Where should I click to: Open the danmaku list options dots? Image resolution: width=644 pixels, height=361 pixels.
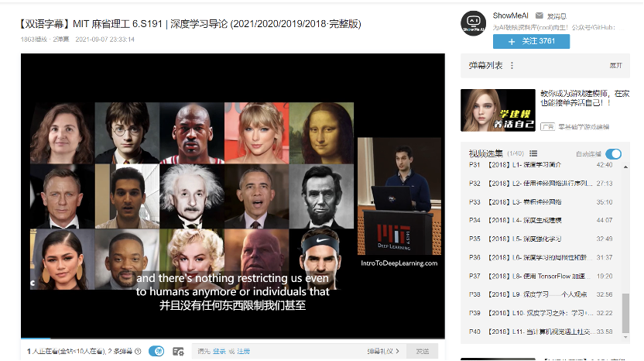click(512, 65)
